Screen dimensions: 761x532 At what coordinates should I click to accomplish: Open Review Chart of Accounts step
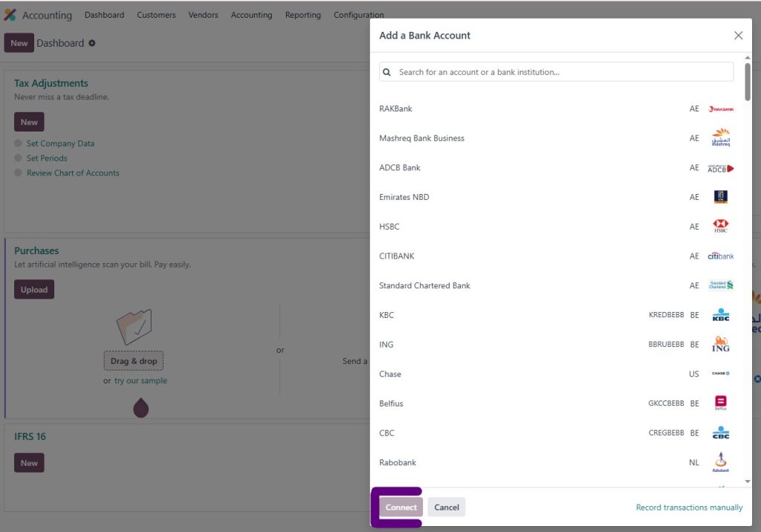point(73,173)
